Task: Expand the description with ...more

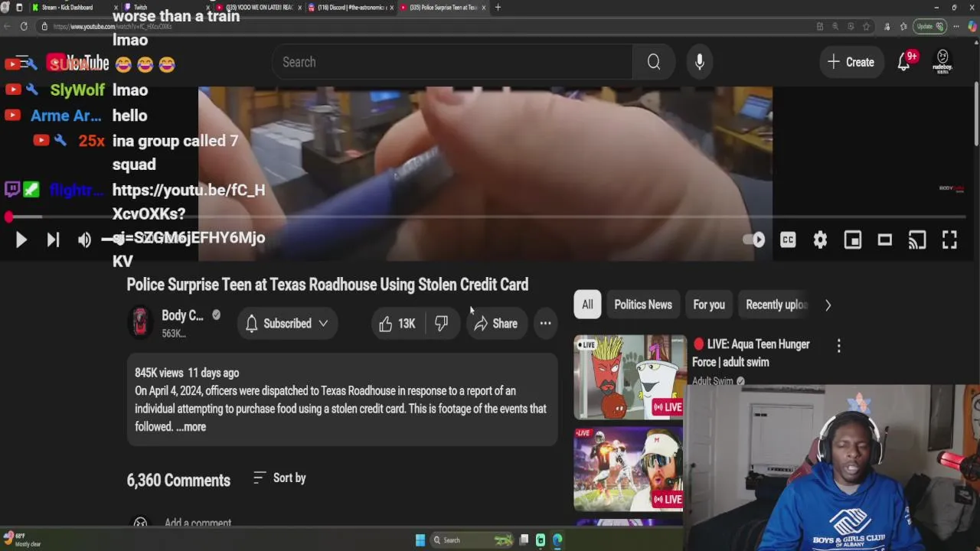Action: tap(191, 427)
